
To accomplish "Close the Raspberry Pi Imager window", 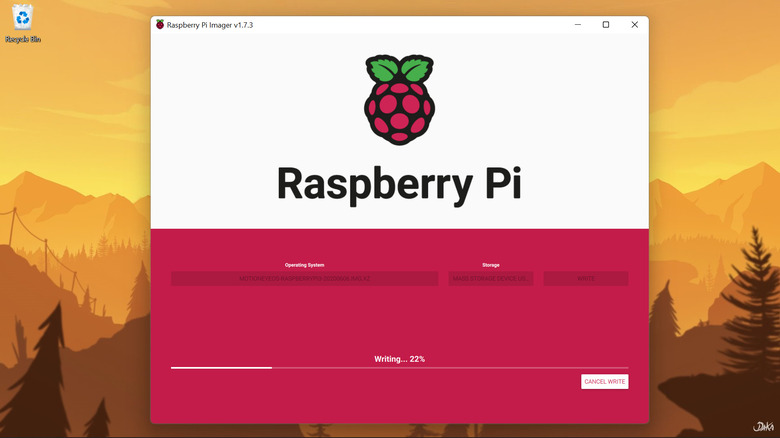I will (x=634, y=24).
